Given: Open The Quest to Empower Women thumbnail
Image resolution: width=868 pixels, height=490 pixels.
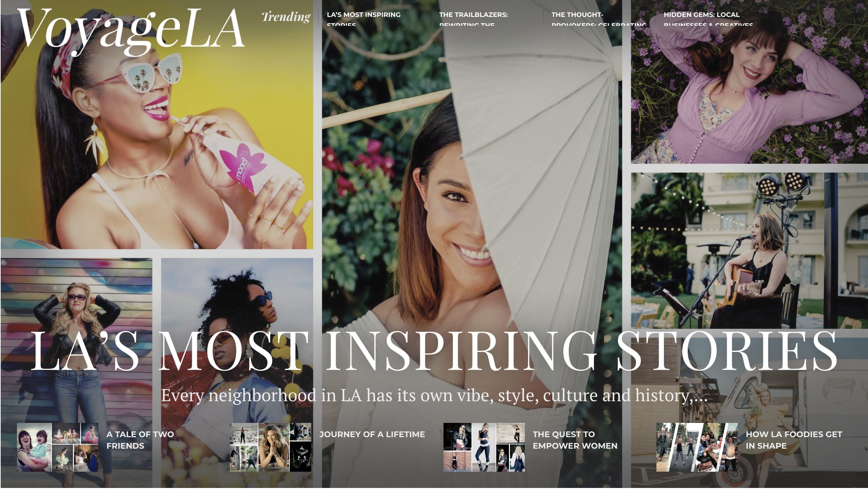Looking at the screenshot, I should point(484,447).
